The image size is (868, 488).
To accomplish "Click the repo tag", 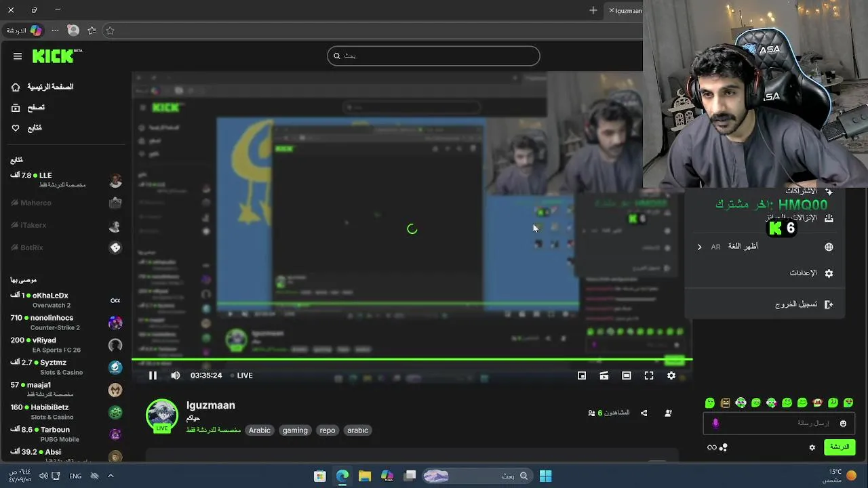I will pyautogui.click(x=328, y=430).
